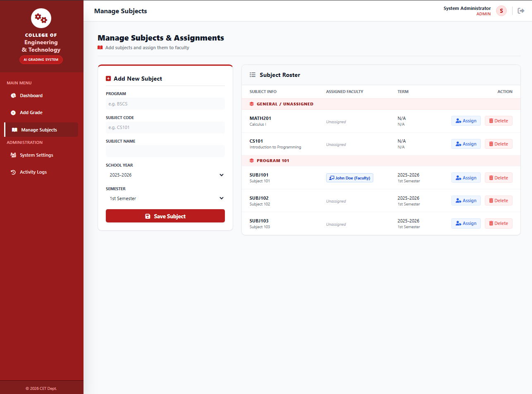Open John Doe (Faculty) assignment for SUBJ101
Screen dimensions: 532x394
[x=349, y=177]
